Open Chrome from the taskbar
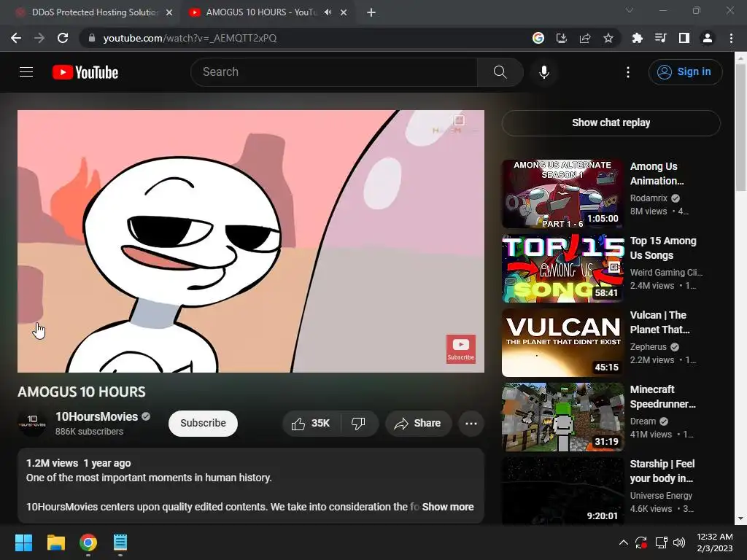The width and height of the screenshot is (747, 560). [88, 542]
